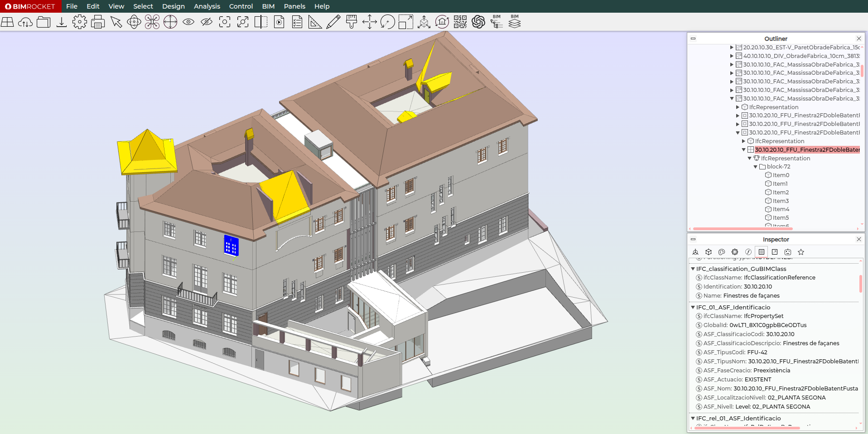
Task: Open the Analysis menu
Action: point(207,6)
